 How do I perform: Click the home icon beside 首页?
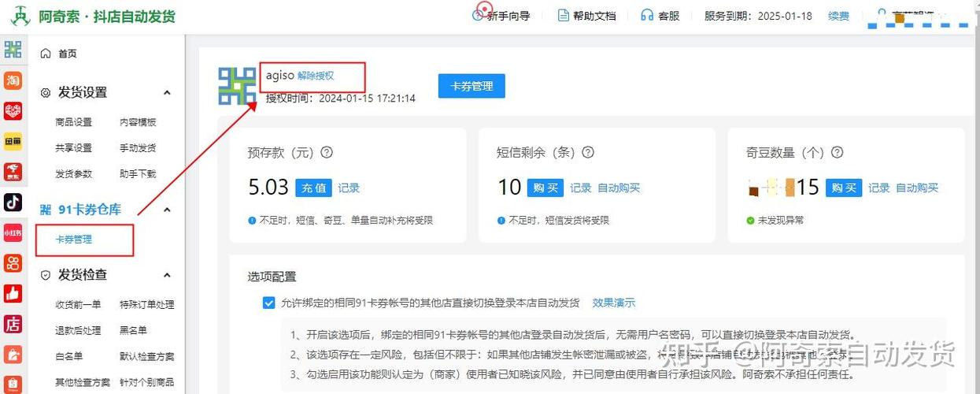tap(46, 54)
